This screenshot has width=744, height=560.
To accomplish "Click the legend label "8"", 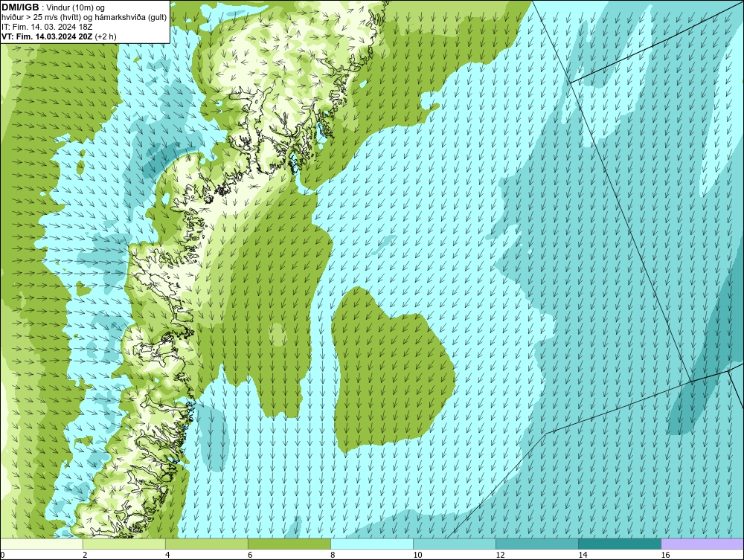I will point(333,555).
